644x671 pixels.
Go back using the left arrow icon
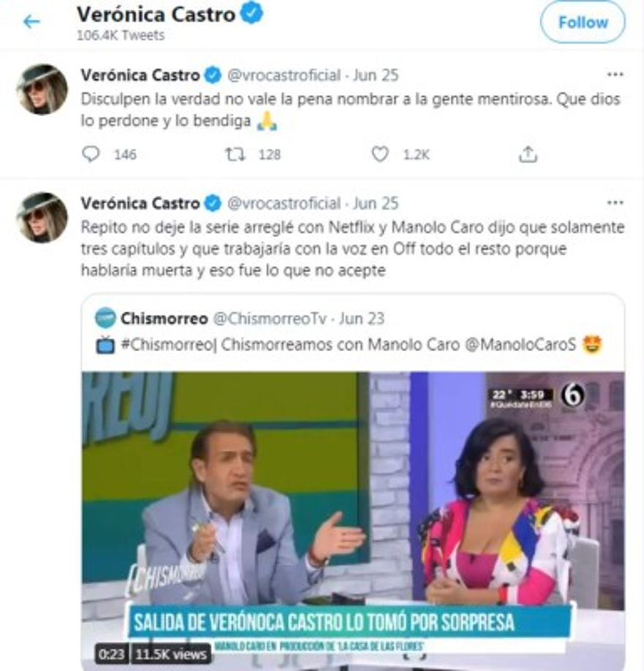pyautogui.click(x=31, y=21)
